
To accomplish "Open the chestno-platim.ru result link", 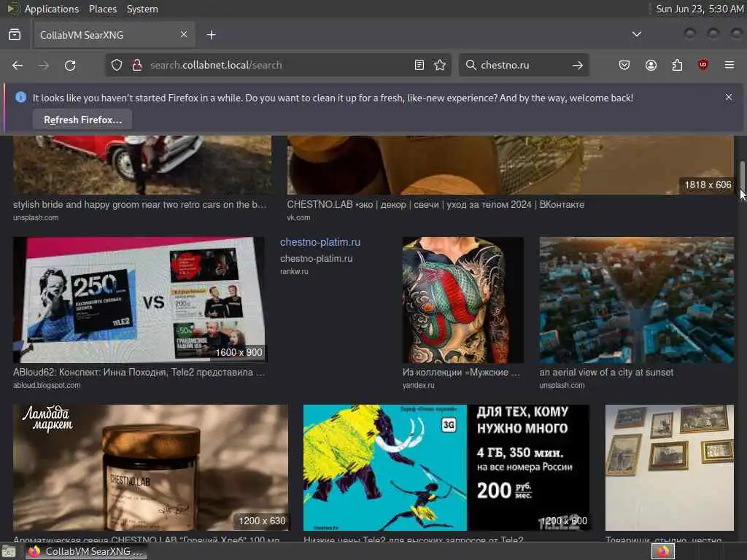I will [x=320, y=242].
